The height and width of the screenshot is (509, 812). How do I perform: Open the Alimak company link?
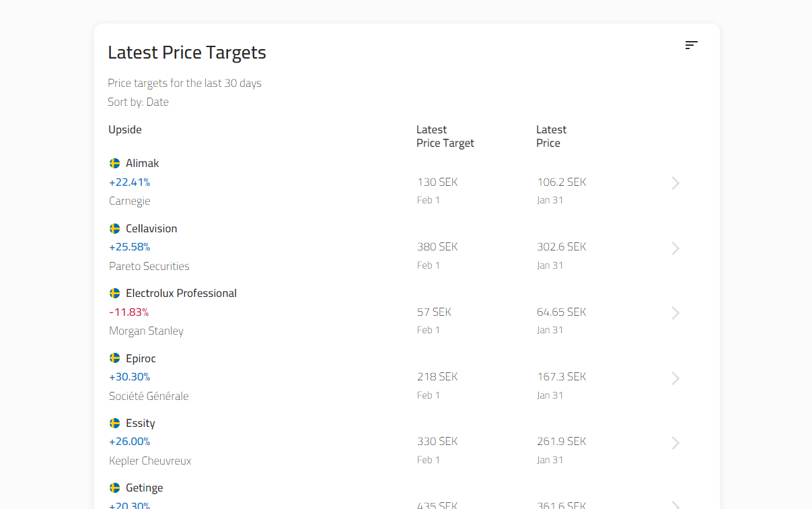[x=142, y=164]
